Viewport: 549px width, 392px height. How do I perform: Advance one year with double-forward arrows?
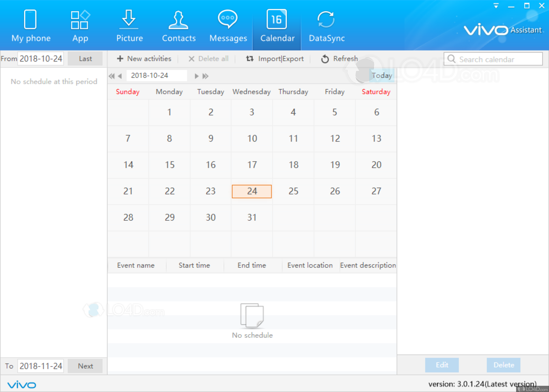pos(205,75)
